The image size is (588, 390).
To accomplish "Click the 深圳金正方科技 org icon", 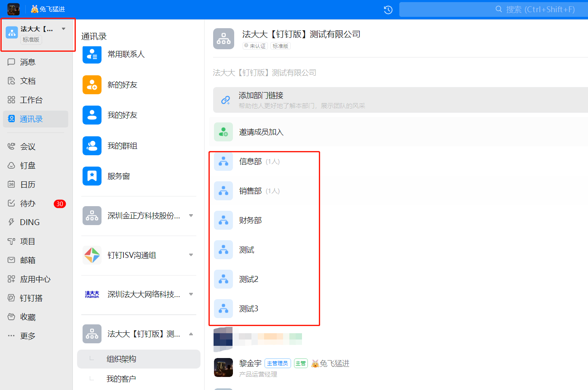I will (x=92, y=215).
